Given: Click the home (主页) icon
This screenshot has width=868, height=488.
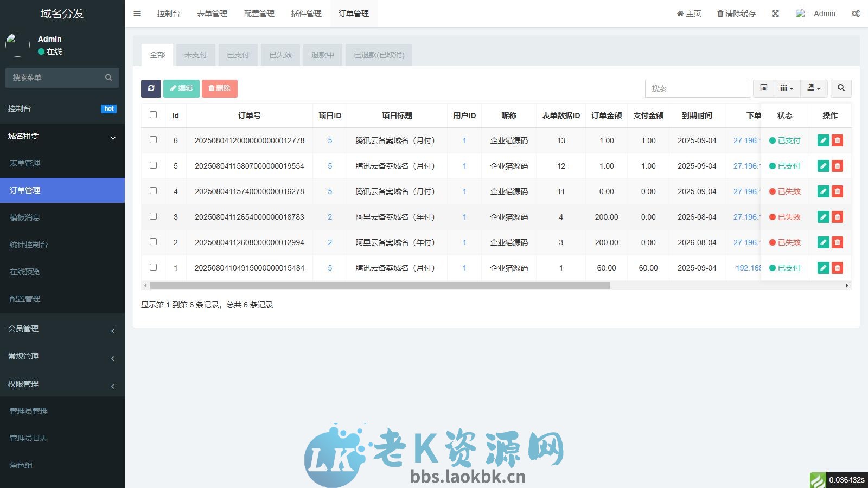Looking at the screenshot, I should pyautogui.click(x=679, y=14).
